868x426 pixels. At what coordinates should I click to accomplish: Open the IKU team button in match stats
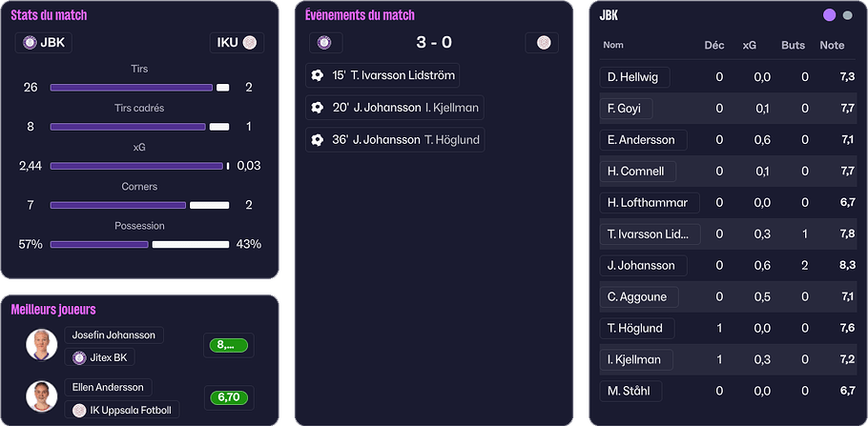coord(237,43)
